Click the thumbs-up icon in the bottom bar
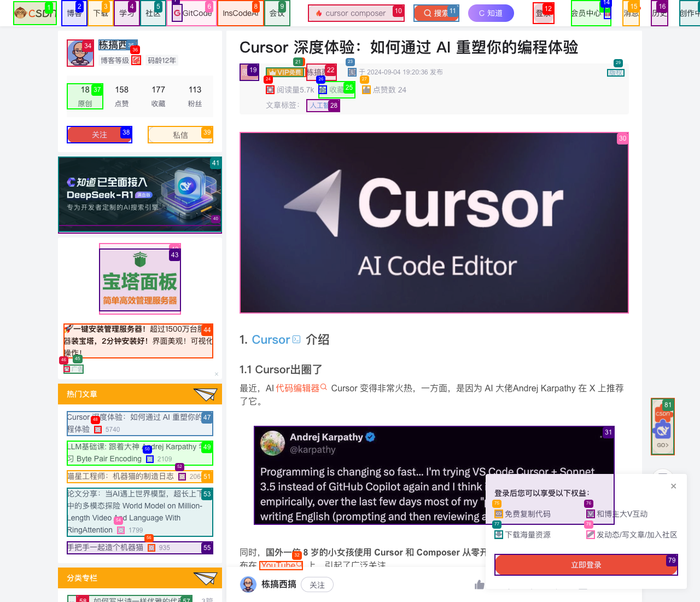700x602 pixels. pyautogui.click(x=480, y=584)
